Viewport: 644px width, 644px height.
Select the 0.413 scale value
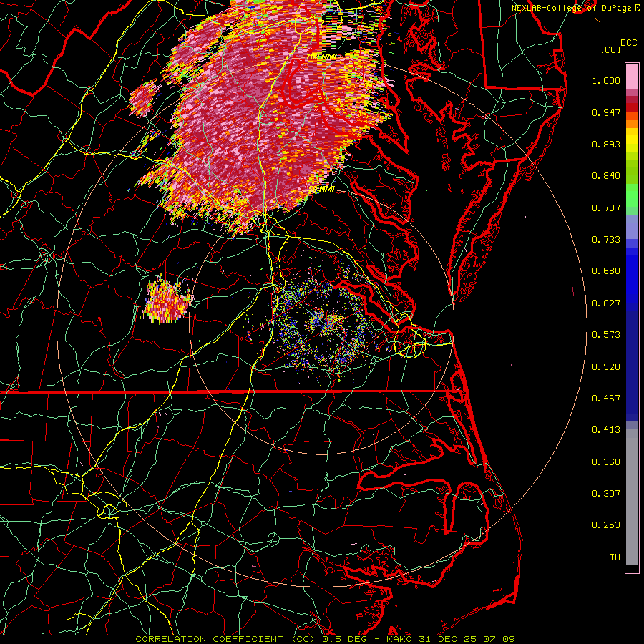(606, 430)
